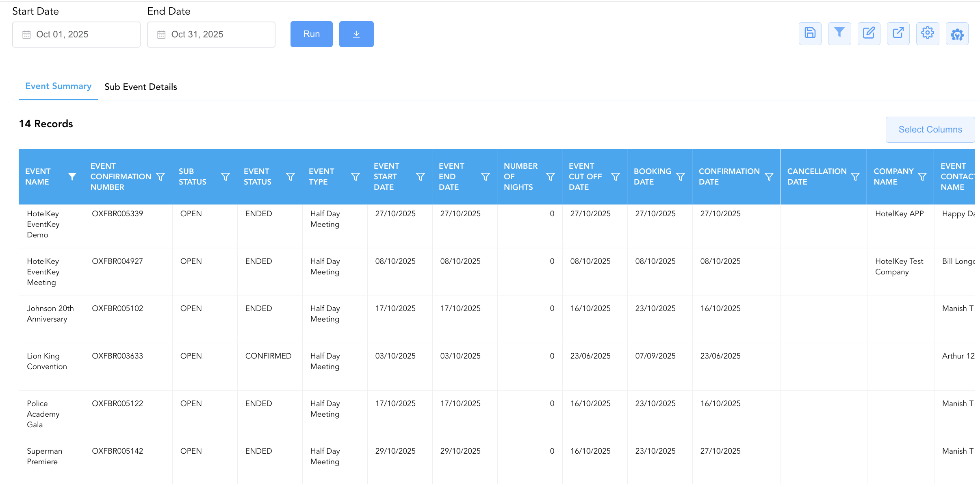This screenshot has width=980, height=487.
Task: Select confirmation number OXFBR004927
Action: click(117, 261)
